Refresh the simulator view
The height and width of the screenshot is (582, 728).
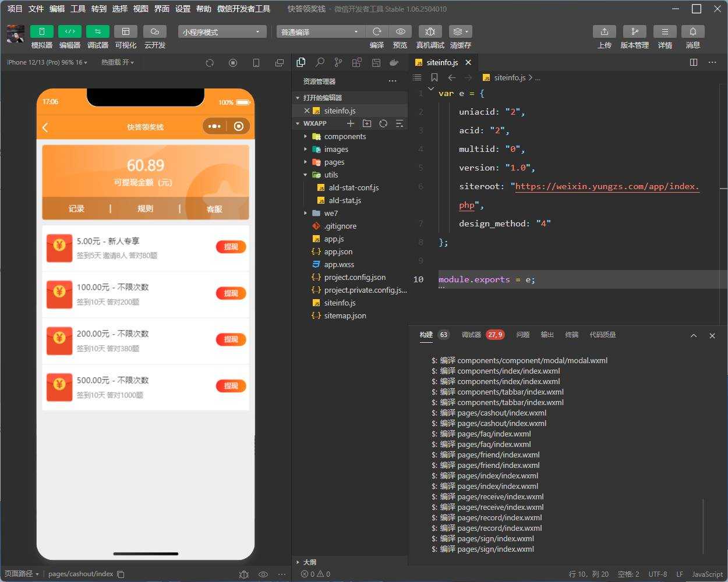pyautogui.click(x=210, y=62)
